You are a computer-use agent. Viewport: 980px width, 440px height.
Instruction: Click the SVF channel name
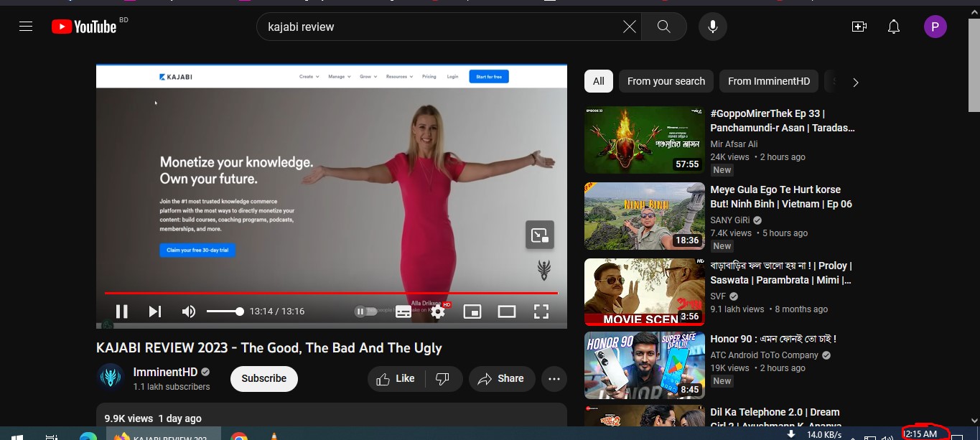[x=719, y=296]
